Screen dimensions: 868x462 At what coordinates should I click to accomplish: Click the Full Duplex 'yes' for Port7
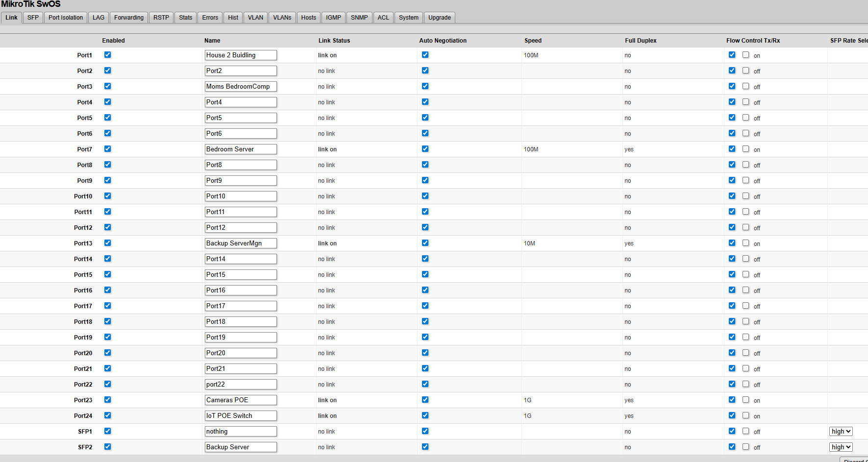pyautogui.click(x=629, y=149)
